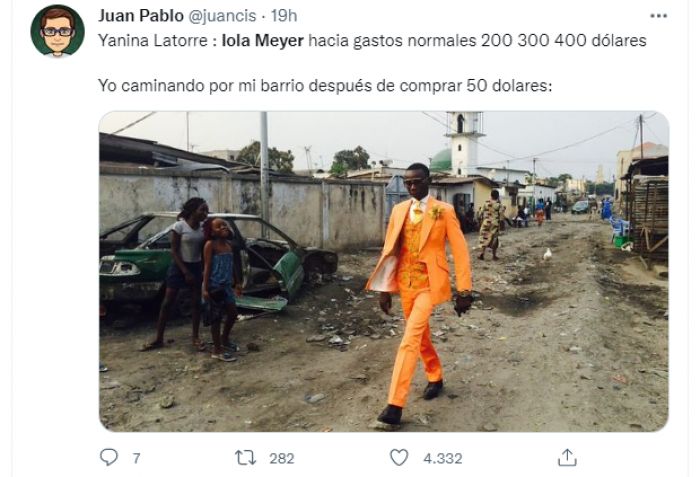Click the Juan Pablo display name
Viewport: 700px width, 477px height.
pos(141,16)
